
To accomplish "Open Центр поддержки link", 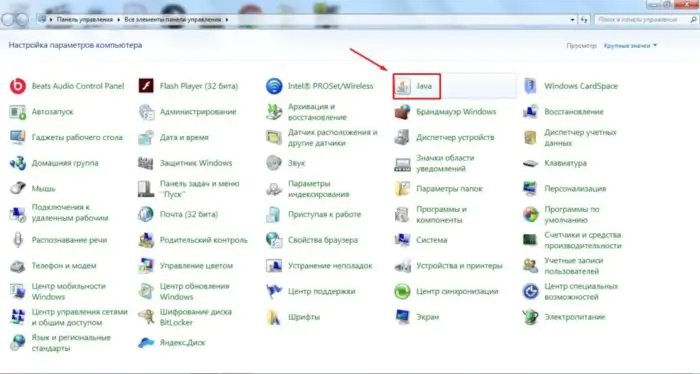I will 321,291.
